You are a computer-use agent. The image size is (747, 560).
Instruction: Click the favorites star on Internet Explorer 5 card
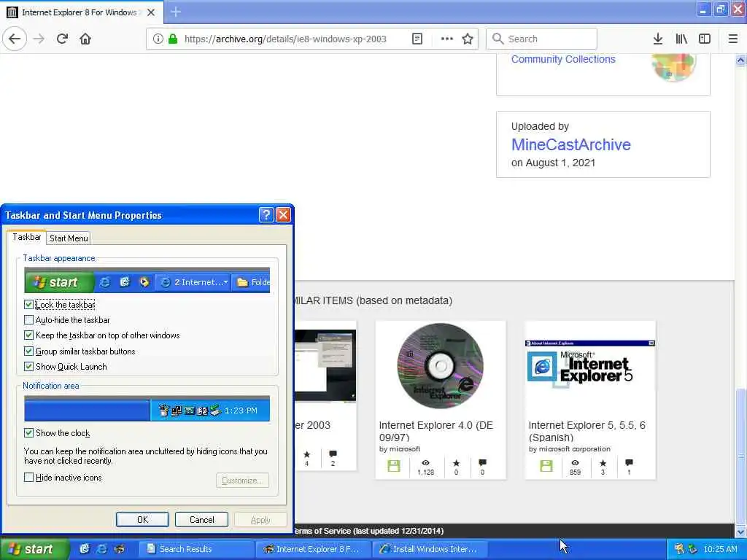[x=603, y=463]
